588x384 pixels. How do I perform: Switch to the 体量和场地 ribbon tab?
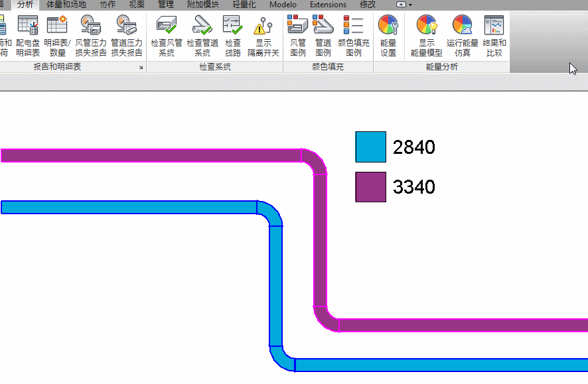point(66,5)
